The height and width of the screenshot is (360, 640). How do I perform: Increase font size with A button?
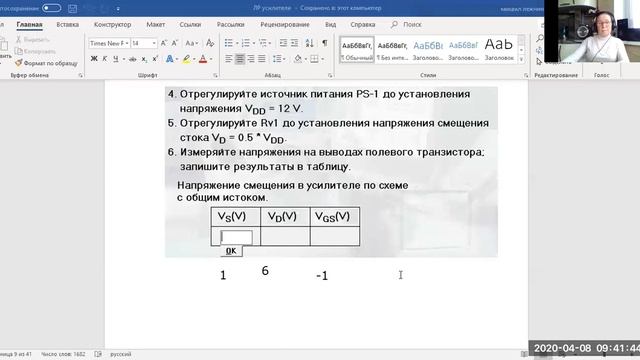(164, 43)
